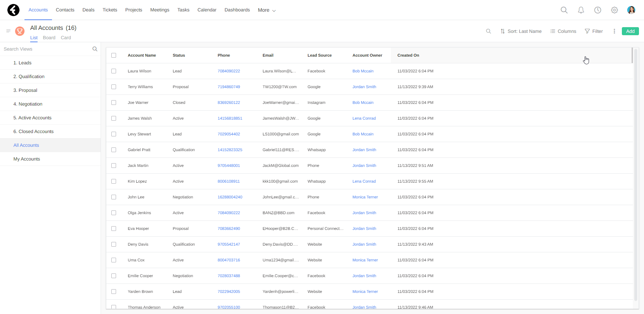This screenshot has height=314, width=644.
Task: Click phone number 7194860749
Action: (229, 87)
